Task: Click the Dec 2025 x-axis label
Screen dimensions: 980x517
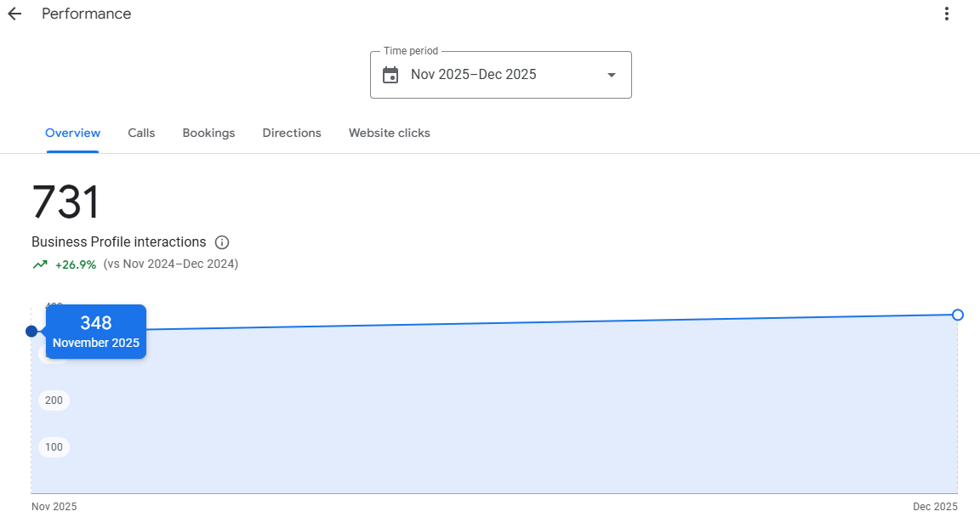Action: [935, 507]
